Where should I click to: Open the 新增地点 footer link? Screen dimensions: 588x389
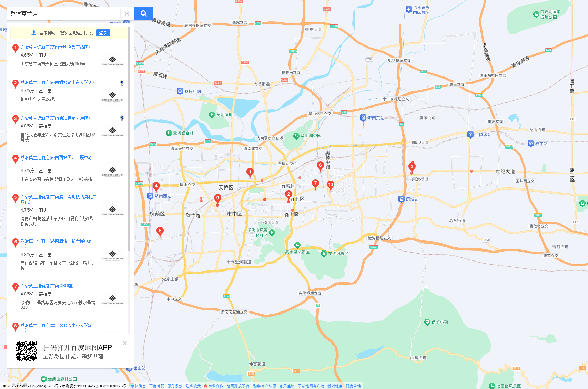pyautogui.click(x=335, y=386)
